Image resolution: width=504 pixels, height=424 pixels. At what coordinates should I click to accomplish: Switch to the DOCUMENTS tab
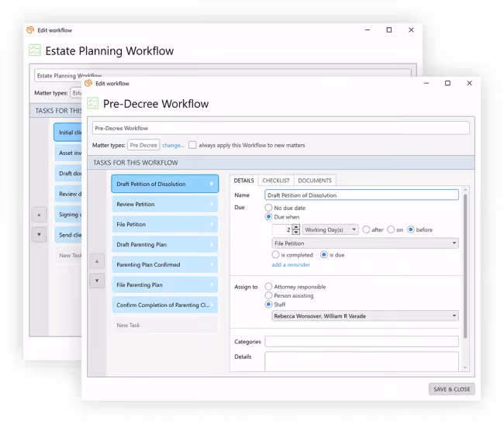pyautogui.click(x=315, y=181)
